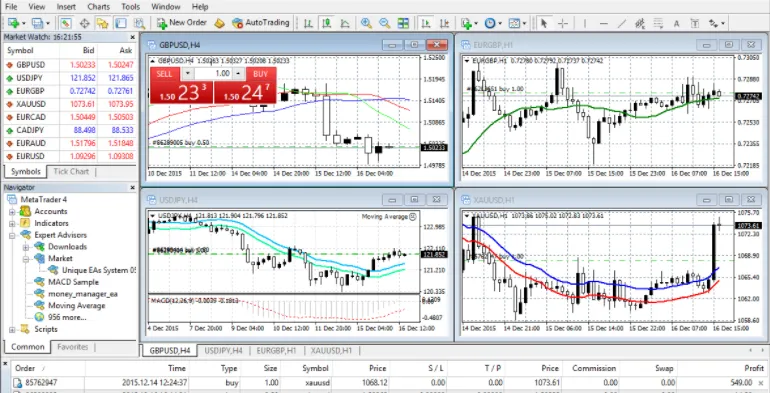Image resolution: width=770 pixels, height=393 pixels.
Task: Switch chart to Bar Chart mode
Action: tap(308, 23)
